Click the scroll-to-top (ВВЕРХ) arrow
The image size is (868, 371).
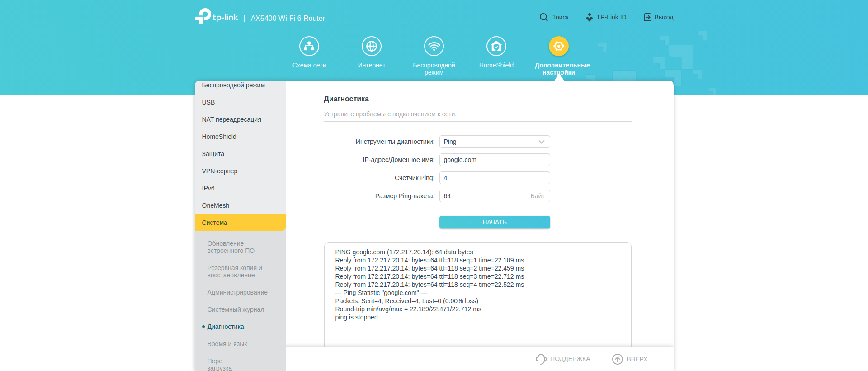coord(618,359)
